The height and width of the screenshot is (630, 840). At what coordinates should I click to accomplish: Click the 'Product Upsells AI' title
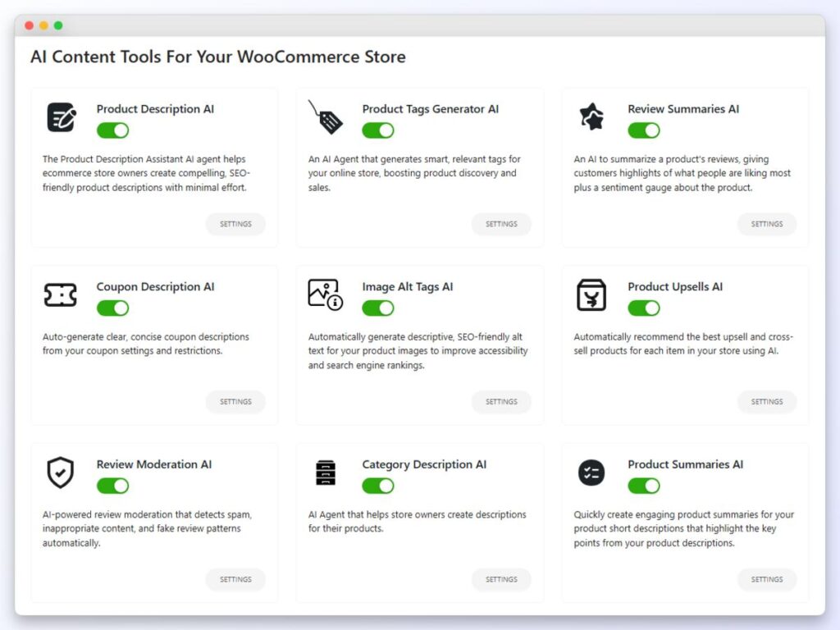[x=675, y=287]
